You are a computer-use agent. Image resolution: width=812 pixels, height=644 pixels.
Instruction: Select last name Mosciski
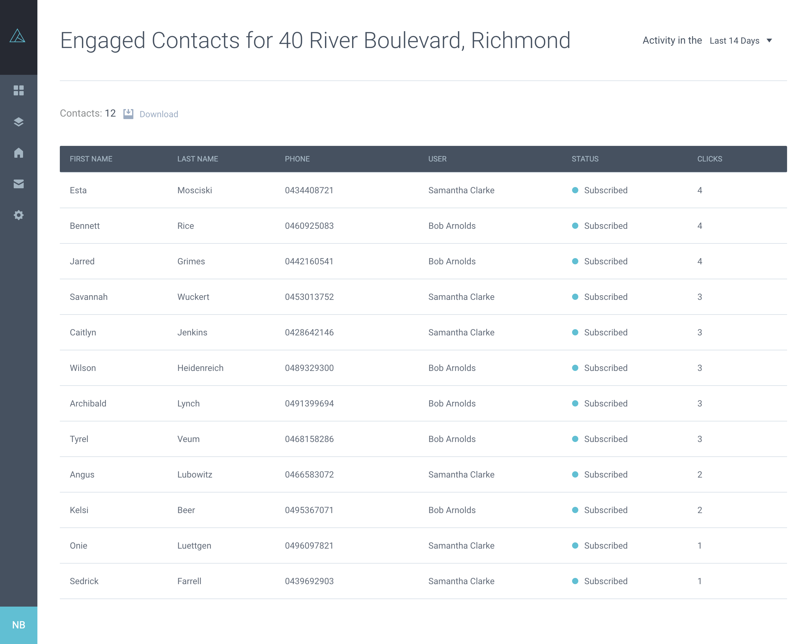195,190
